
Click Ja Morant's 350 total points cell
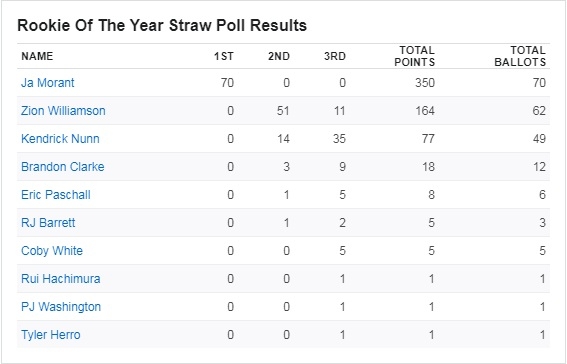(x=425, y=83)
